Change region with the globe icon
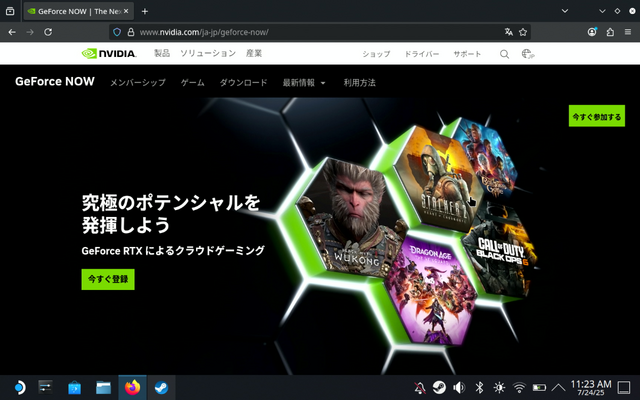 pyautogui.click(x=528, y=54)
